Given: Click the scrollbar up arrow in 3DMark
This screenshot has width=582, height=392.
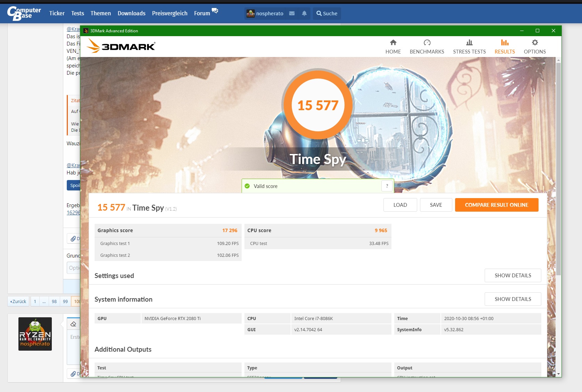Looking at the screenshot, I should click(558, 60).
